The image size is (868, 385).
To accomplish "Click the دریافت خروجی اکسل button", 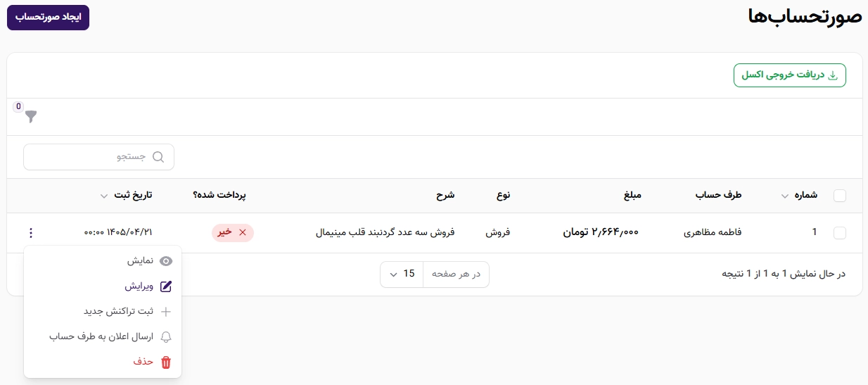I will click(x=789, y=75).
